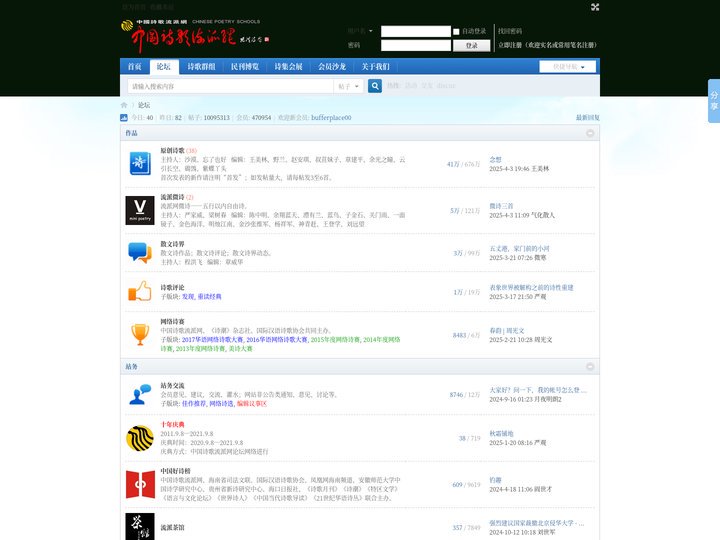
Task: Select the 论坛 nav tab
Action: [163, 67]
